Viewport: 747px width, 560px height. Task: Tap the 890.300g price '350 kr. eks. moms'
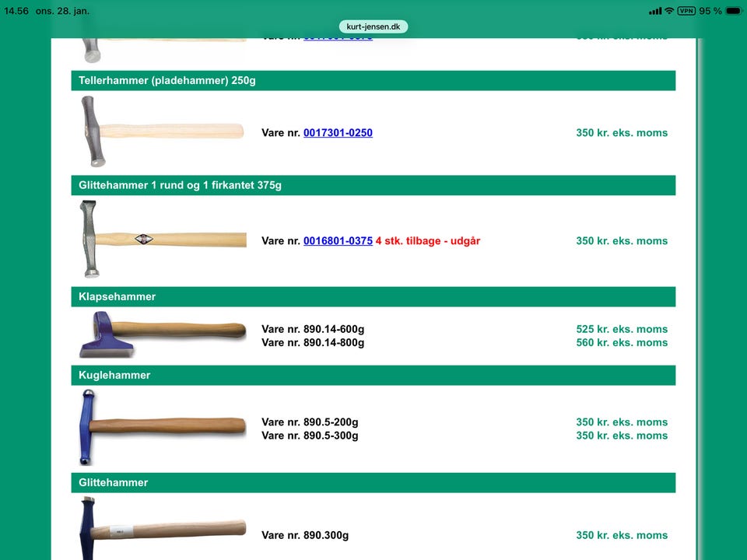tap(622, 535)
